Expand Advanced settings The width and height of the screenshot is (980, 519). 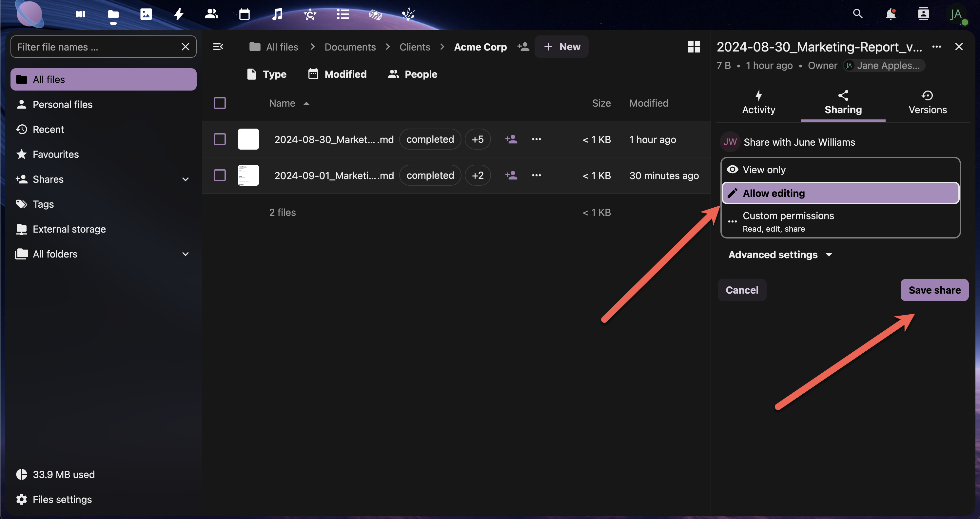click(780, 255)
